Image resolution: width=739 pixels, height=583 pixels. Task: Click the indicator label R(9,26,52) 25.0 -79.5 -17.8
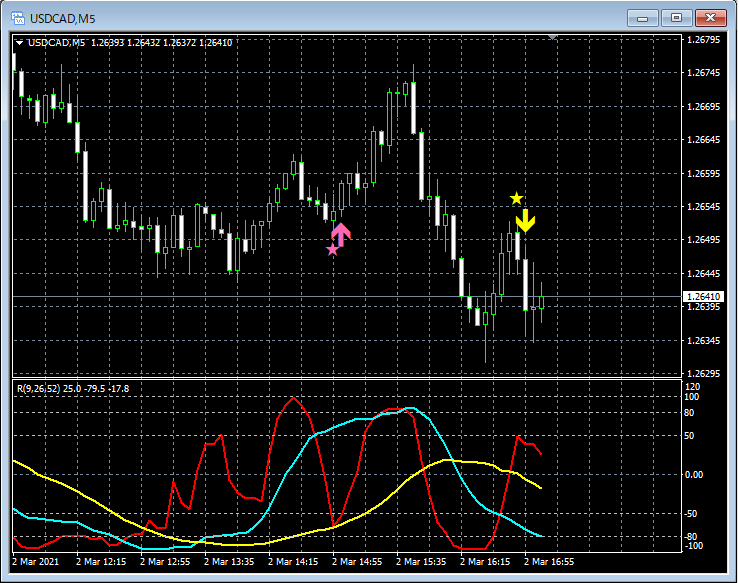click(x=73, y=389)
